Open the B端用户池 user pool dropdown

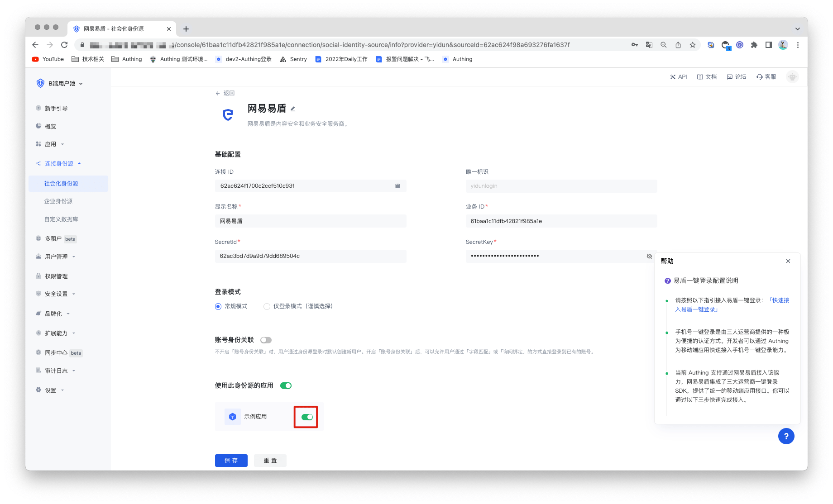(60, 84)
